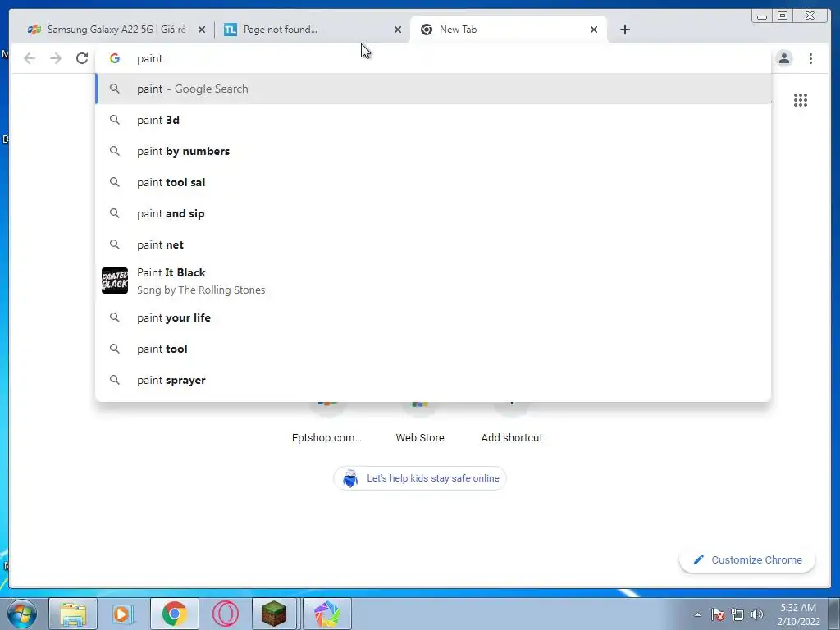Choose the paint sprayer suggestion
The height and width of the screenshot is (630, 840).
pos(433,380)
